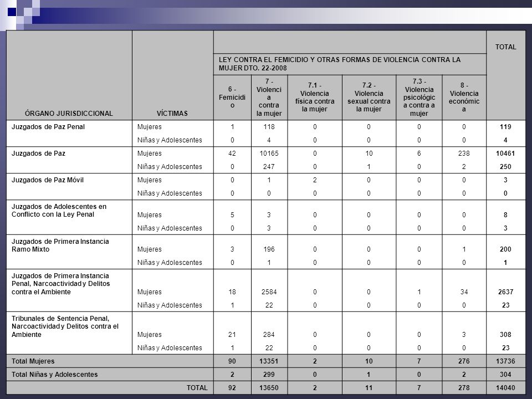532x399 pixels.
Task: Click the cell with value 308
Action: coord(505,335)
